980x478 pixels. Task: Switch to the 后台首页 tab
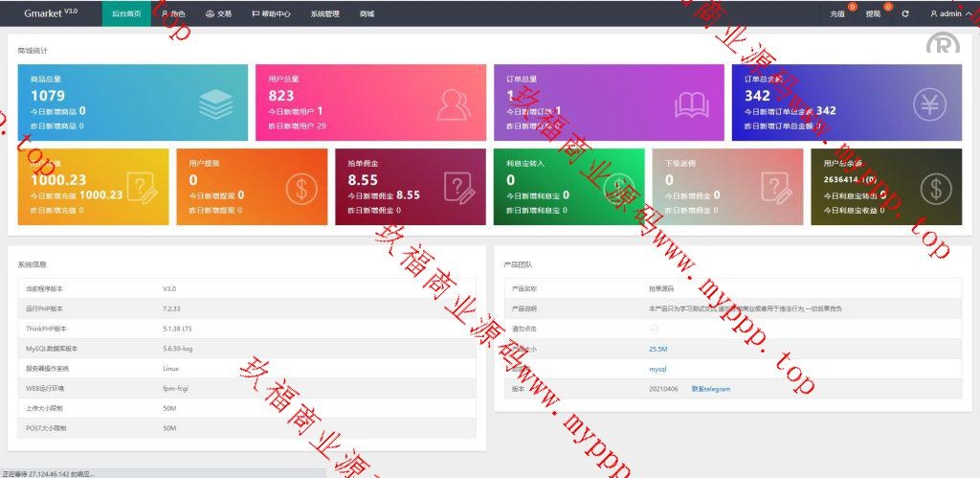pyautogui.click(x=126, y=14)
